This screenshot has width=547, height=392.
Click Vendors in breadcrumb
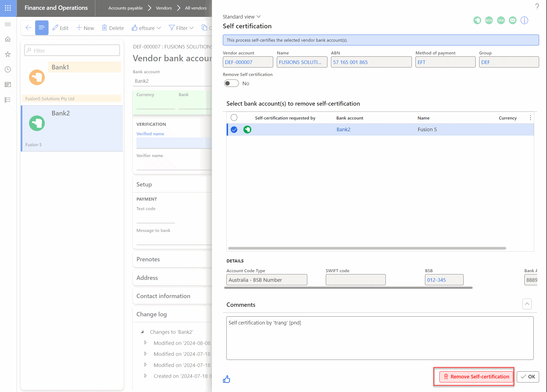(164, 8)
